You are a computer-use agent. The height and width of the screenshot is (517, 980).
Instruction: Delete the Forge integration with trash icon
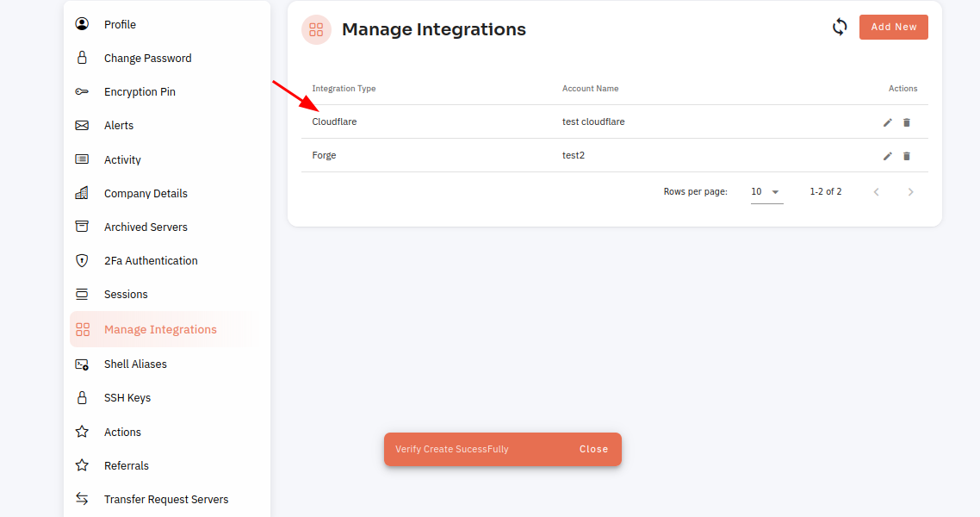point(907,156)
